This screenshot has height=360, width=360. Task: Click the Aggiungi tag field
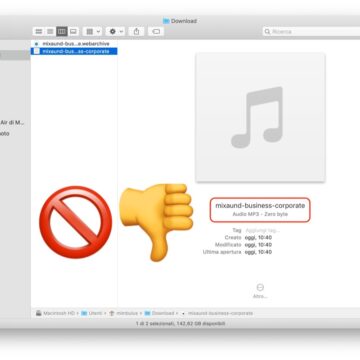[x=263, y=230]
